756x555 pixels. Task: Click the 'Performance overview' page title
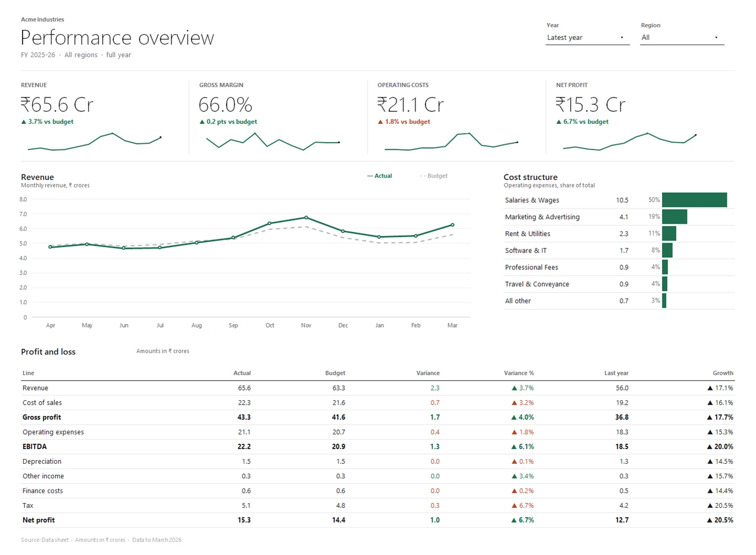pyautogui.click(x=118, y=38)
